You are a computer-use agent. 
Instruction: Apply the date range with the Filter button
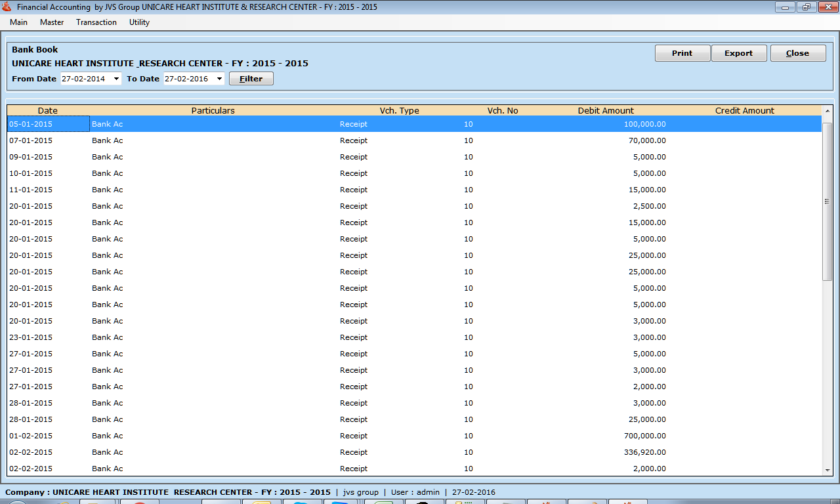pos(251,79)
